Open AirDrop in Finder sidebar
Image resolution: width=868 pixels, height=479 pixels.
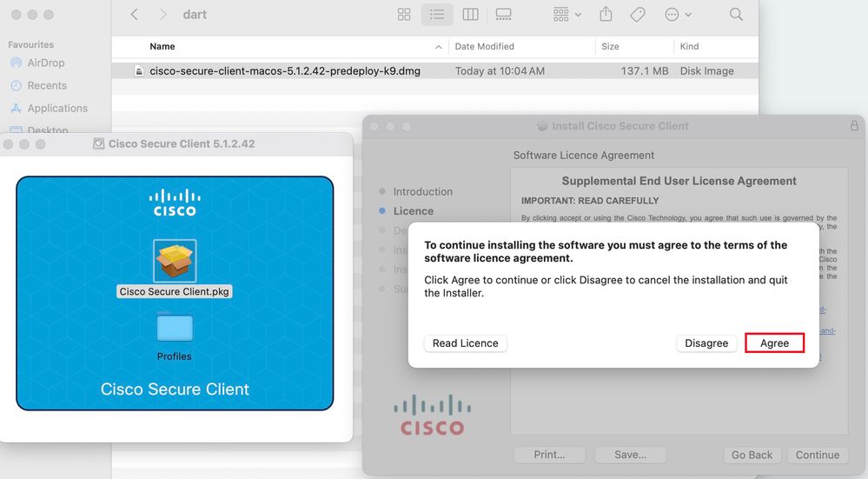pos(37,63)
